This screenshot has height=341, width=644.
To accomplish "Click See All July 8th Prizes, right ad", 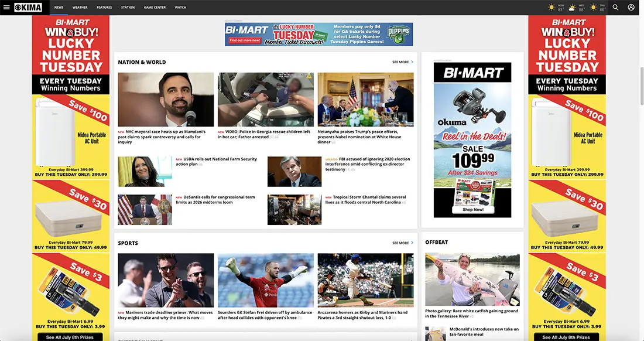I will pos(566,337).
